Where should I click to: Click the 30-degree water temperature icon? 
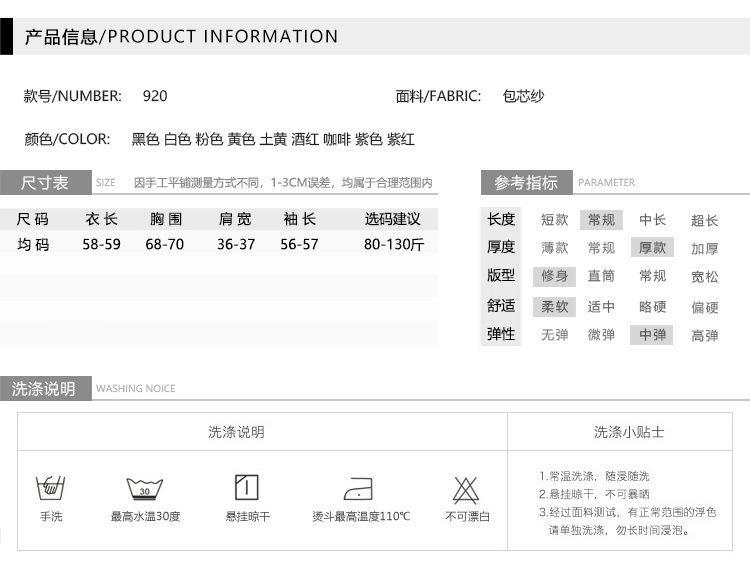[x=144, y=489]
